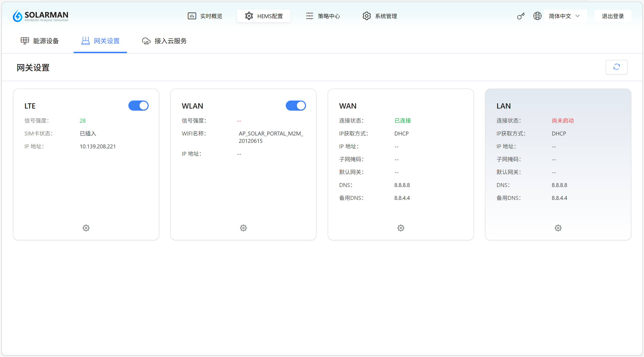Click the HEMS配置 menu item

[x=264, y=16]
